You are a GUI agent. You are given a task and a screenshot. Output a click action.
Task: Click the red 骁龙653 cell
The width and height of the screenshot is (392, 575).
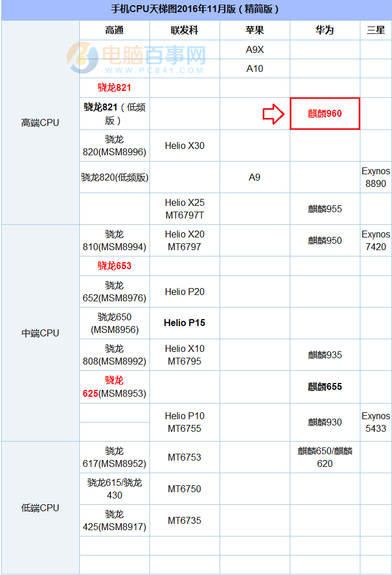[x=114, y=266]
